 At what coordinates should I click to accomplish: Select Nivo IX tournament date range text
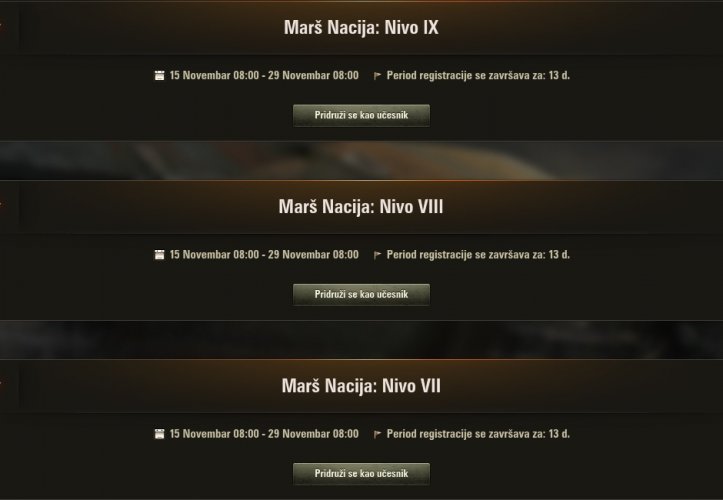[x=264, y=76]
